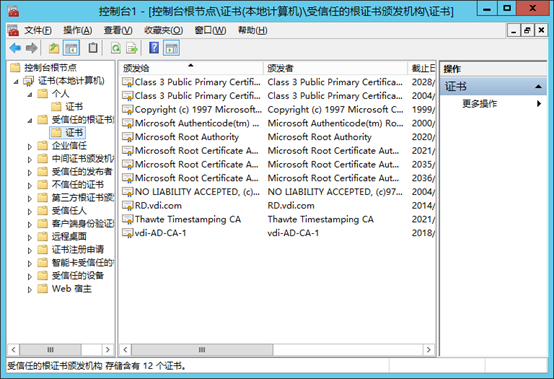Click horizontal scrollbar thumb of tree pane
554x379 pixels.
51,350
